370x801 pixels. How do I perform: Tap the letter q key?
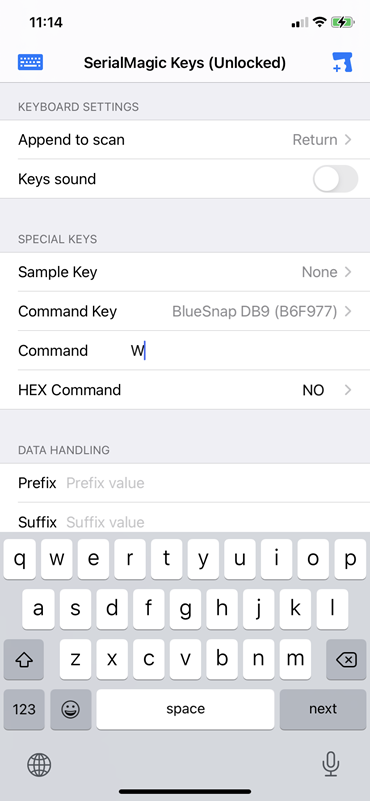pos(19,559)
